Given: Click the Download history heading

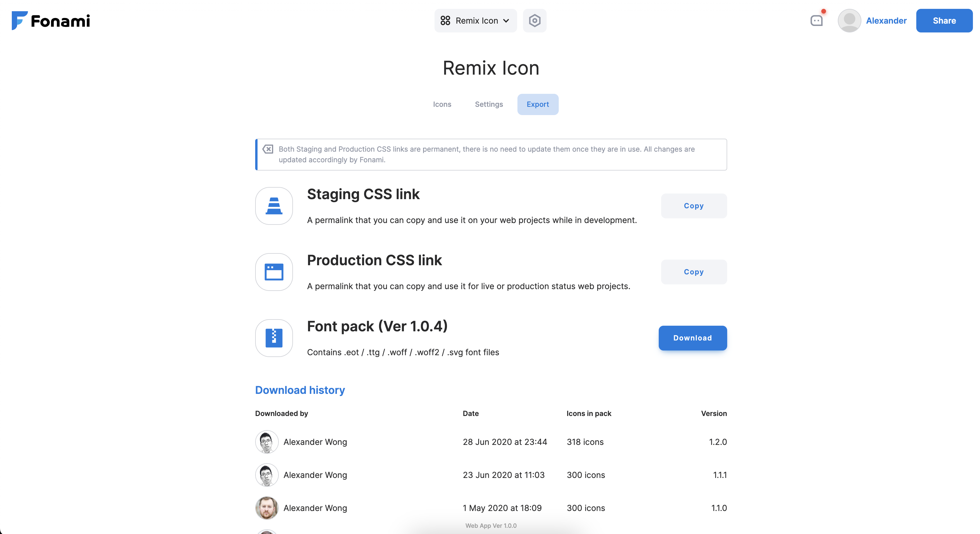Looking at the screenshot, I should [x=300, y=390].
